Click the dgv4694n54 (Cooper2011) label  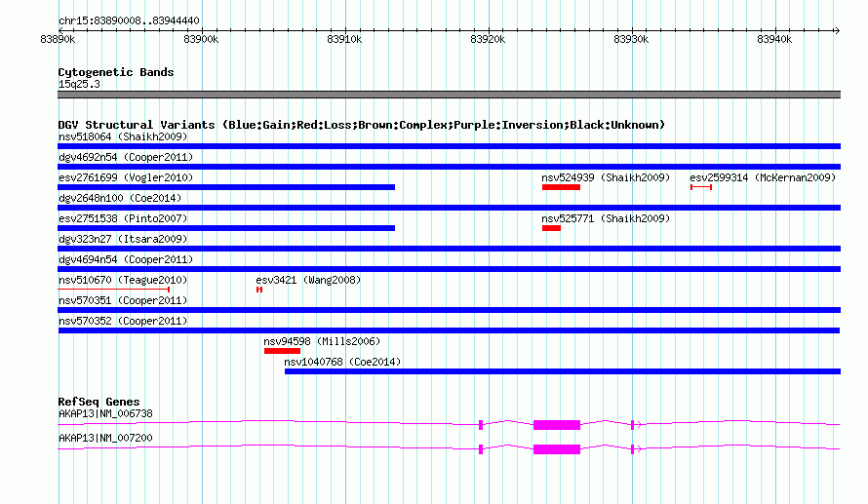126,259
